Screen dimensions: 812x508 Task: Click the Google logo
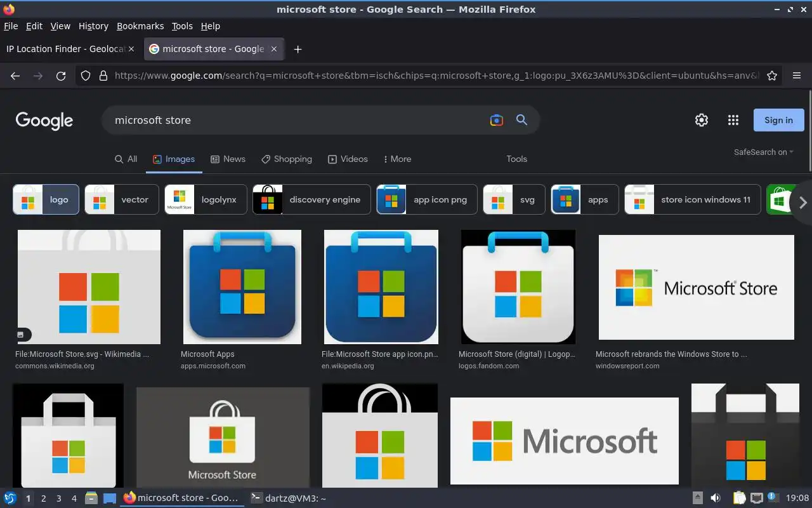(44, 121)
